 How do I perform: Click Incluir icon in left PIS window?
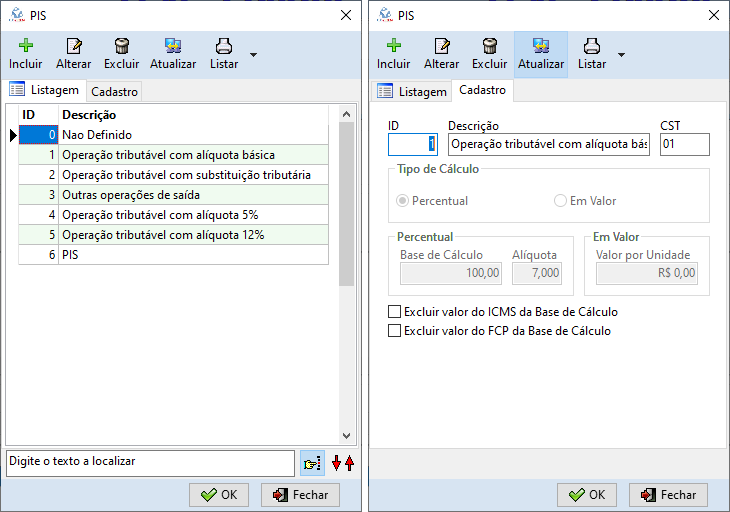pyautogui.click(x=26, y=46)
